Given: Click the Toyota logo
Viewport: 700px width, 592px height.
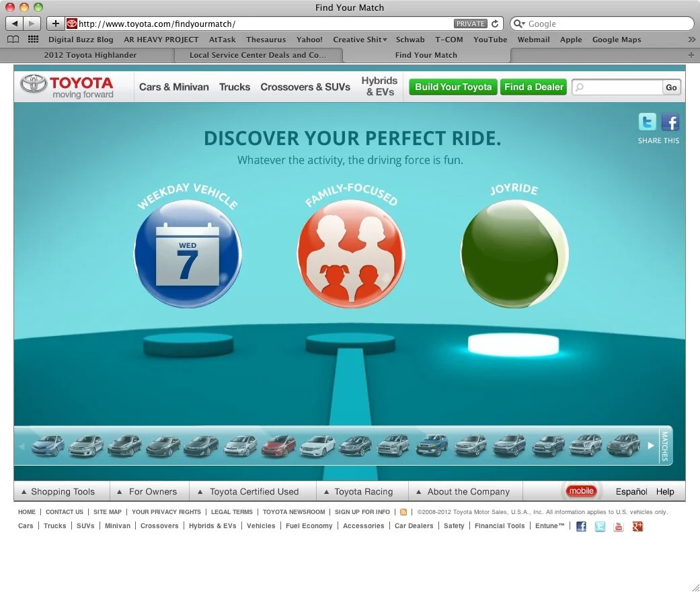Looking at the screenshot, I should point(67,87).
